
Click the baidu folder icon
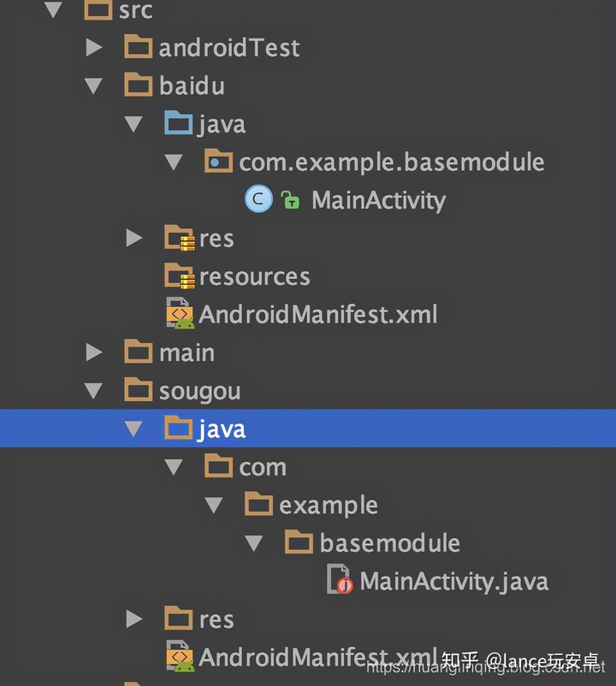tap(139, 85)
